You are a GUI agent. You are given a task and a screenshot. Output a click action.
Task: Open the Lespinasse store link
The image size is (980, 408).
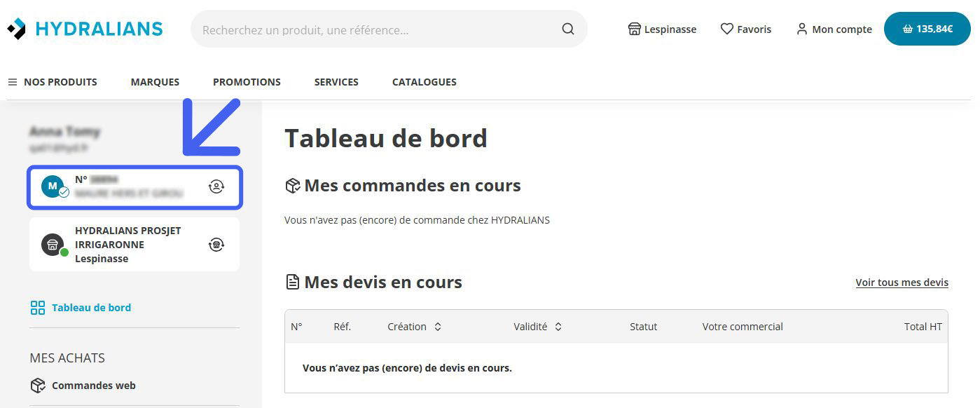pyautogui.click(x=662, y=29)
